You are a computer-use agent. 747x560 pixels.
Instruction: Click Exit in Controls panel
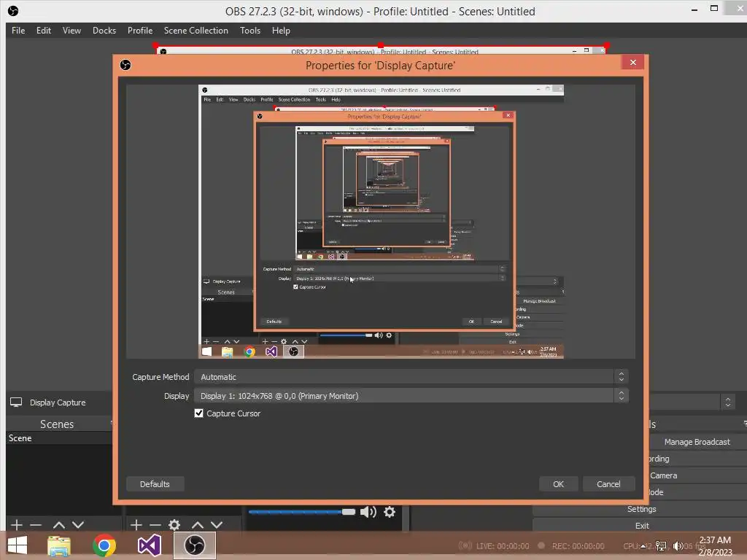tap(641, 526)
